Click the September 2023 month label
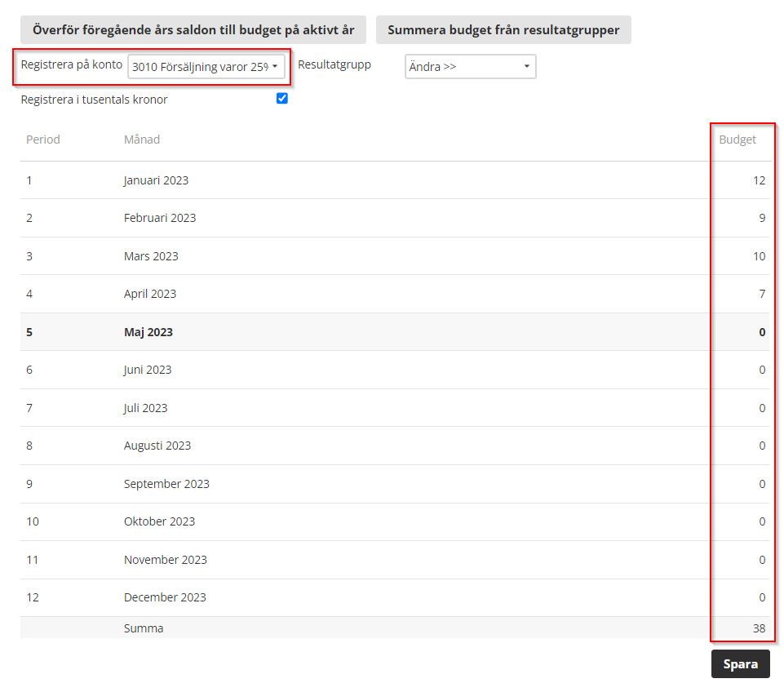The height and width of the screenshot is (692, 784). point(166,484)
